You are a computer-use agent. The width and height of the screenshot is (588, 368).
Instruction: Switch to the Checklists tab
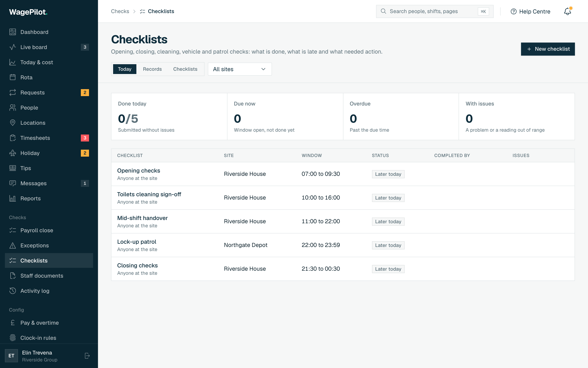pos(185,69)
